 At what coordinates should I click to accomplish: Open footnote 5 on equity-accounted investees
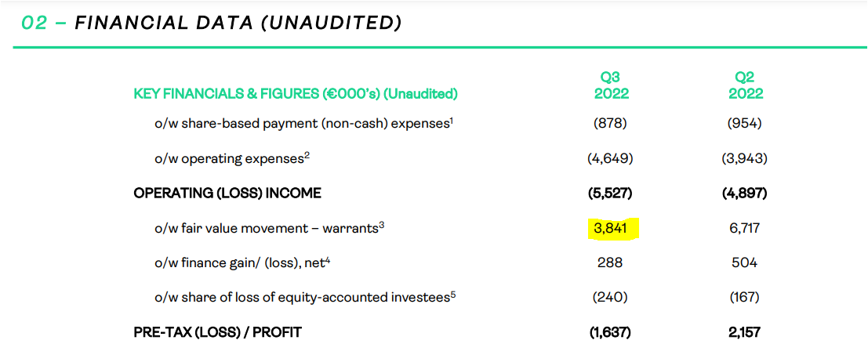coord(453,295)
